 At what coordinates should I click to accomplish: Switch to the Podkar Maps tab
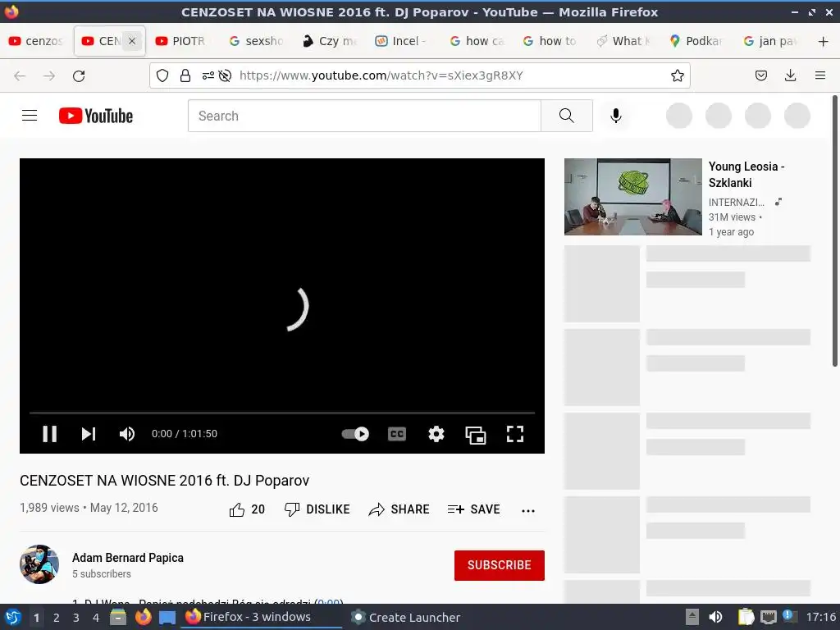point(696,41)
